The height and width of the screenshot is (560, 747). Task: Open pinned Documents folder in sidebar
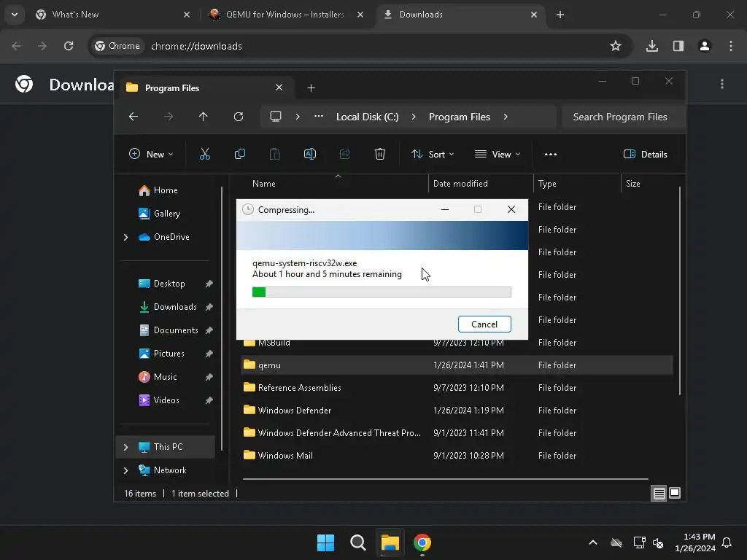pos(176,330)
